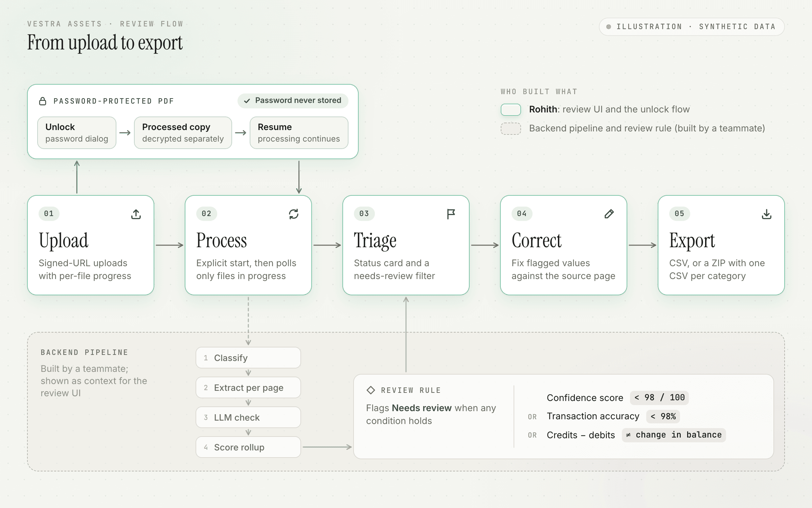Click the checkmark in Password never stored
Image resolution: width=812 pixels, height=508 pixels.
point(247,101)
